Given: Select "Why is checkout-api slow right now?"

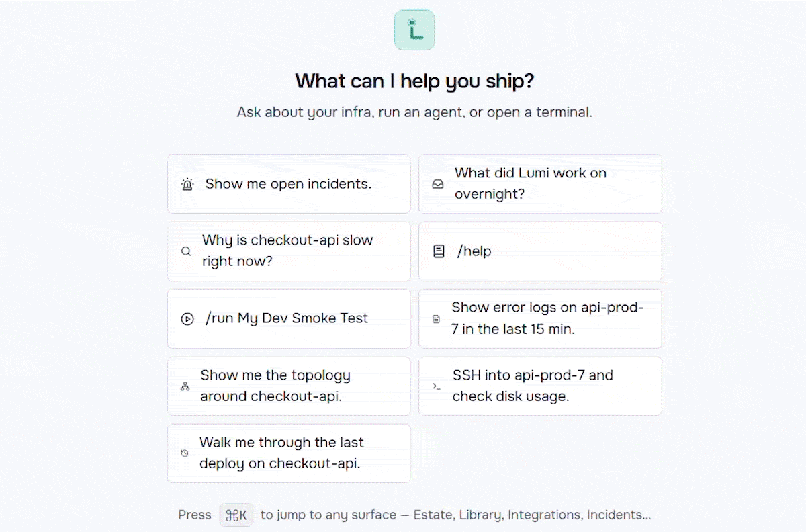Looking at the screenshot, I should point(289,251).
